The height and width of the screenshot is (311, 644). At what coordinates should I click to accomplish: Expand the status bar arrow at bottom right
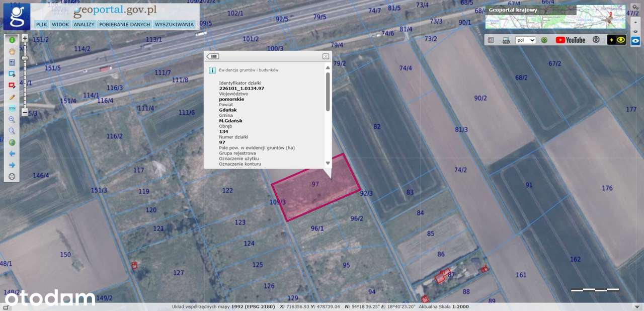637,306
